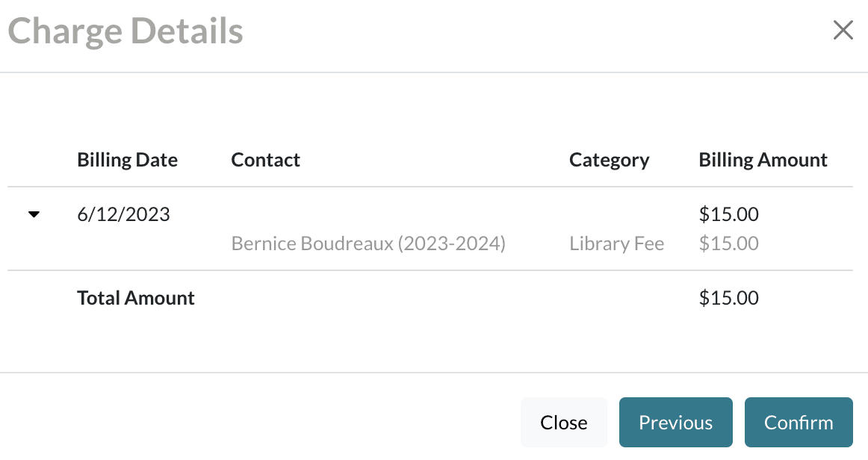Screen dimensions: 868x460
Task: Go back with the Previous button
Action: tap(675, 423)
